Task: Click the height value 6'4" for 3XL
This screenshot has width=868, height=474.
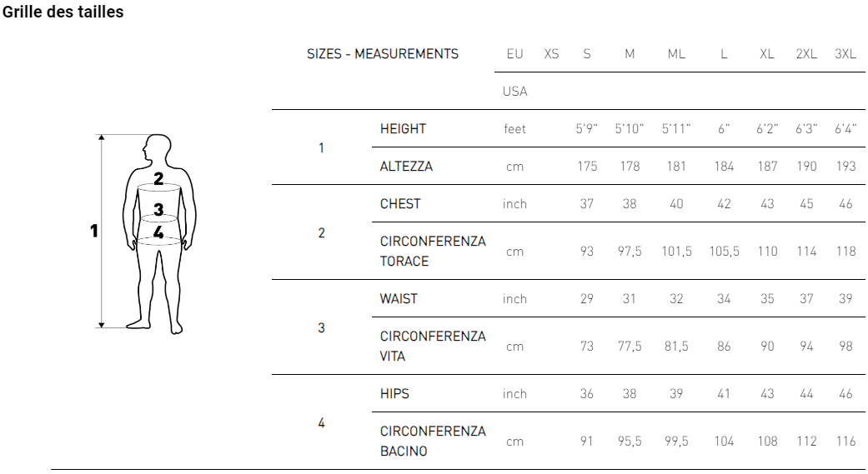Action: (845, 129)
